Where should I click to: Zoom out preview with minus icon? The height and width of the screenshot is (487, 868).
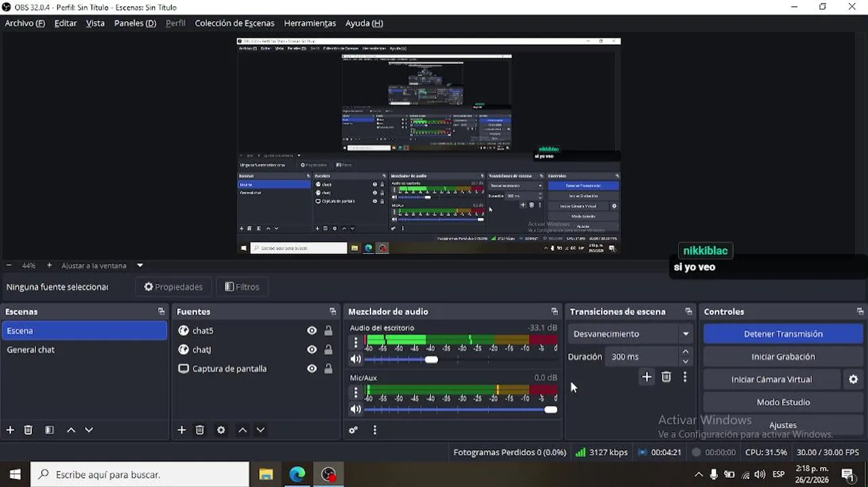[x=9, y=265]
